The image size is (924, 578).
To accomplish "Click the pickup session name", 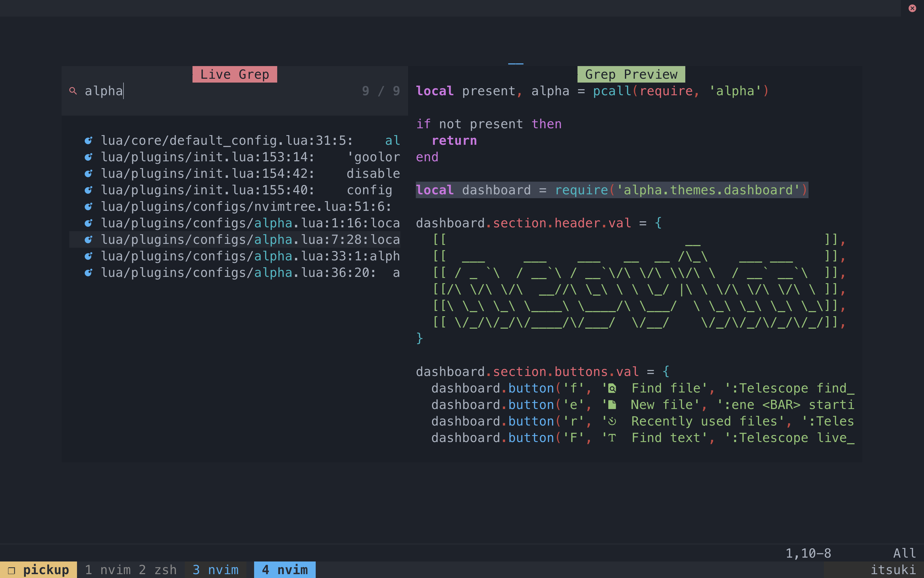I will 46,570.
